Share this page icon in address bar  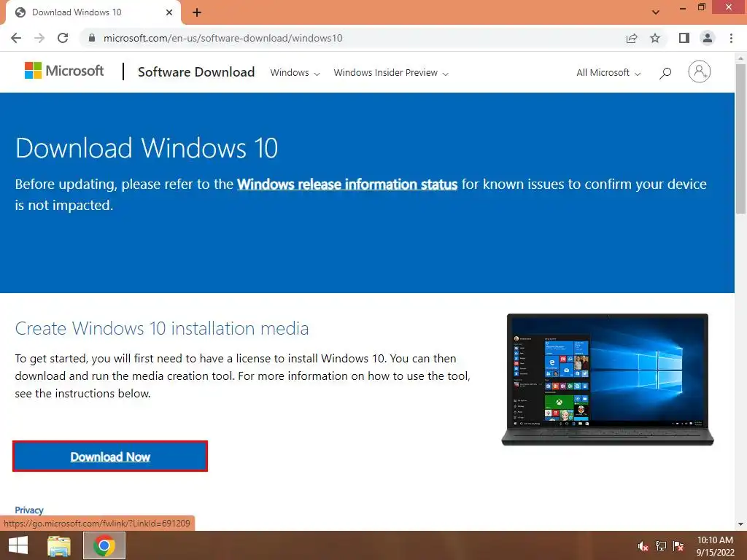click(x=632, y=38)
